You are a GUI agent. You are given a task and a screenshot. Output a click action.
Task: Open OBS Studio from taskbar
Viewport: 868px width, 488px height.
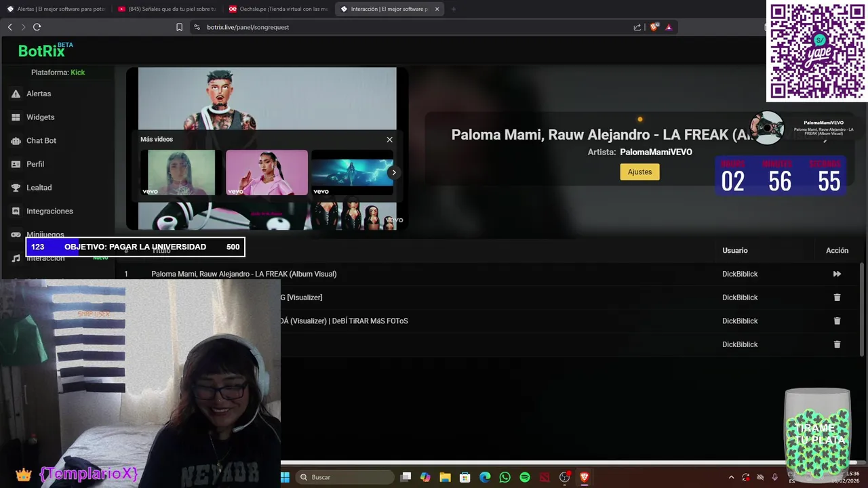point(564,477)
